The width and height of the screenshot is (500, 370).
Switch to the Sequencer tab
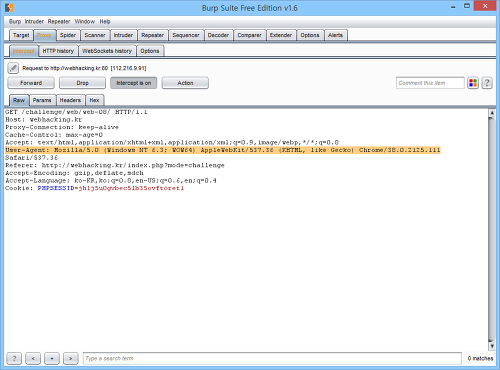[186, 35]
